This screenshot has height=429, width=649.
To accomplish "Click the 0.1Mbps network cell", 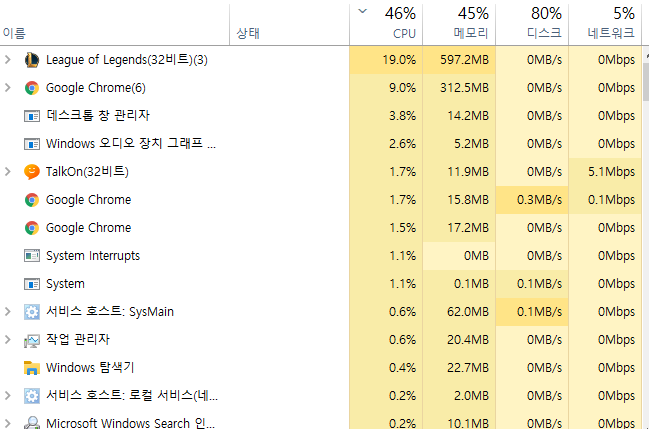I will tap(605, 200).
